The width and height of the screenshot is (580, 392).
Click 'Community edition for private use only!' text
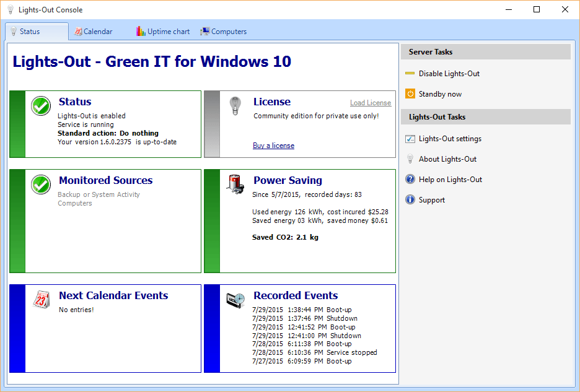click(x=316, y=116)
